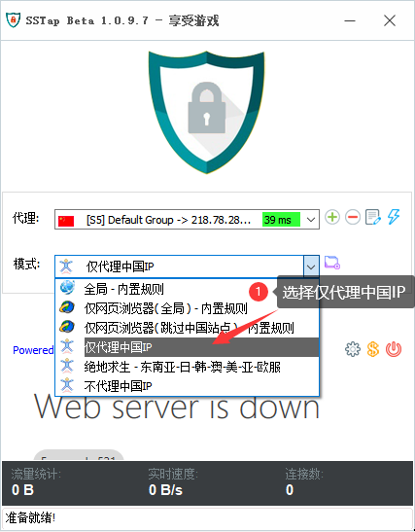The width and height of the screenshot is (415, 532).
Task: Choose 仅网页浏览器(跳过中国站点) option
Action: coord(187,328)
